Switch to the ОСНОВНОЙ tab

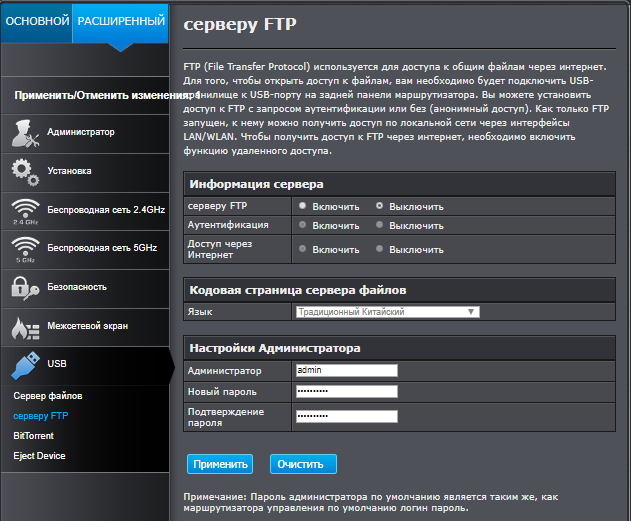pos(37,23)
